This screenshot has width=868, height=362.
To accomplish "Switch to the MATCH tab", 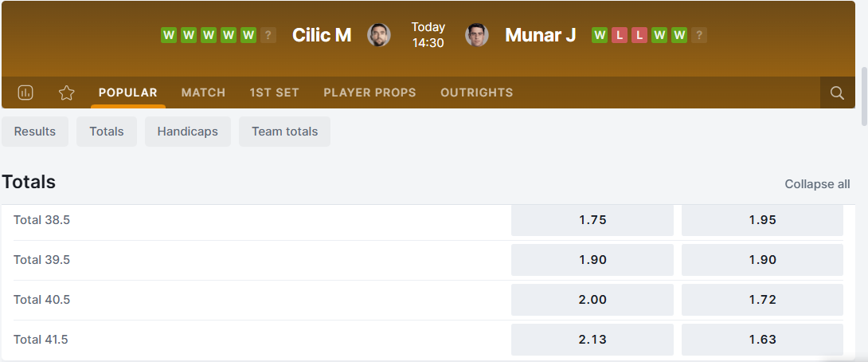I will tap(203, 92).
